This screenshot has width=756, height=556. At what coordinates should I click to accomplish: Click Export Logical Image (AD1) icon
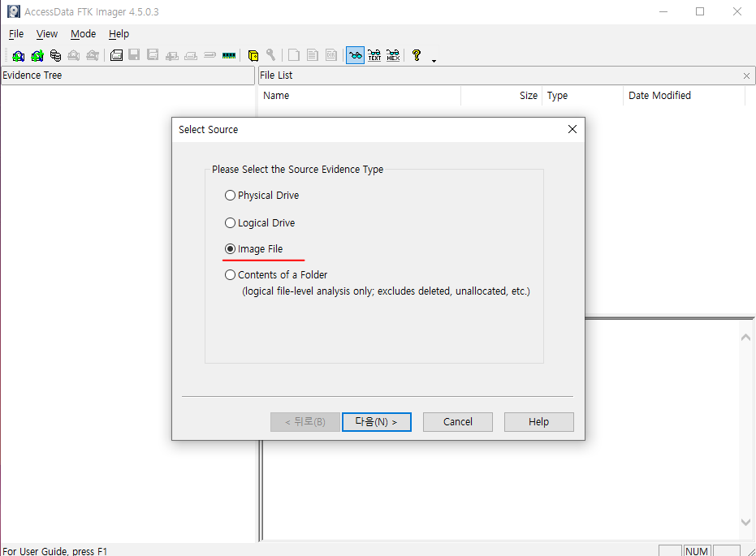(x=153, y=55)
